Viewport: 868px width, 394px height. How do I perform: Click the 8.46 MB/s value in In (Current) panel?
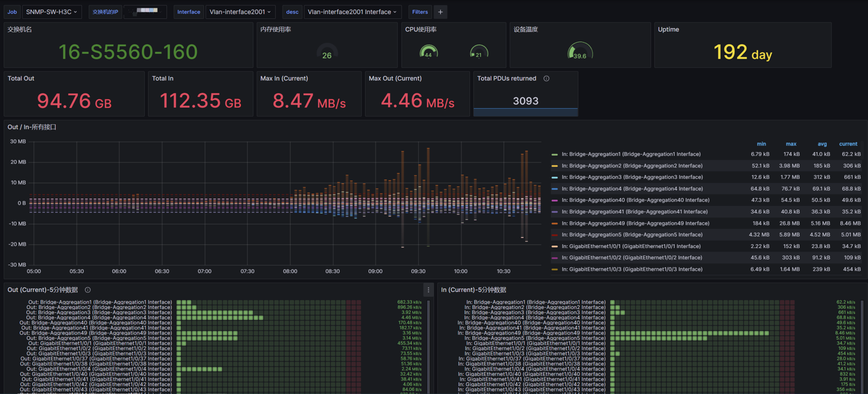tap(845, 333)
